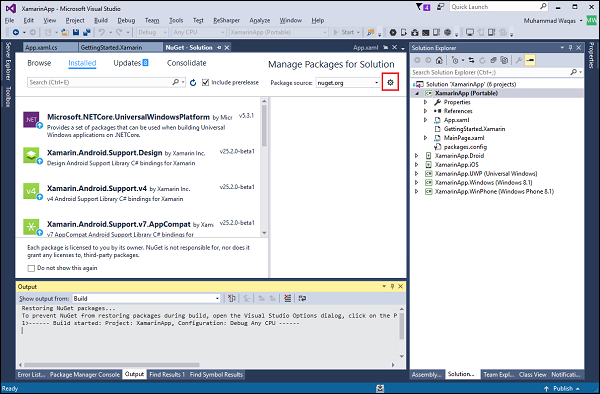Click the notifications flag icon
The height and width of the screenshot is (394, 600).
tap(423, 7)
